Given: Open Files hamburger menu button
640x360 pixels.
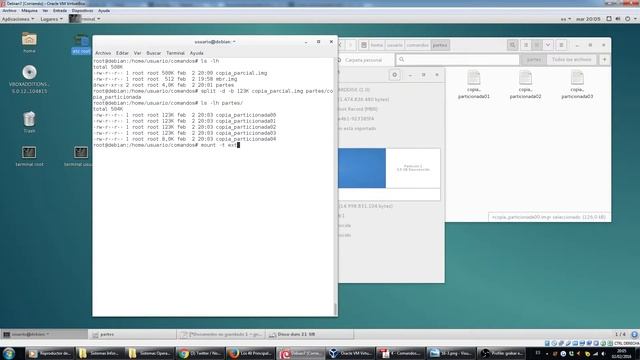Looking at the screenshot, I should pos(561,45).
